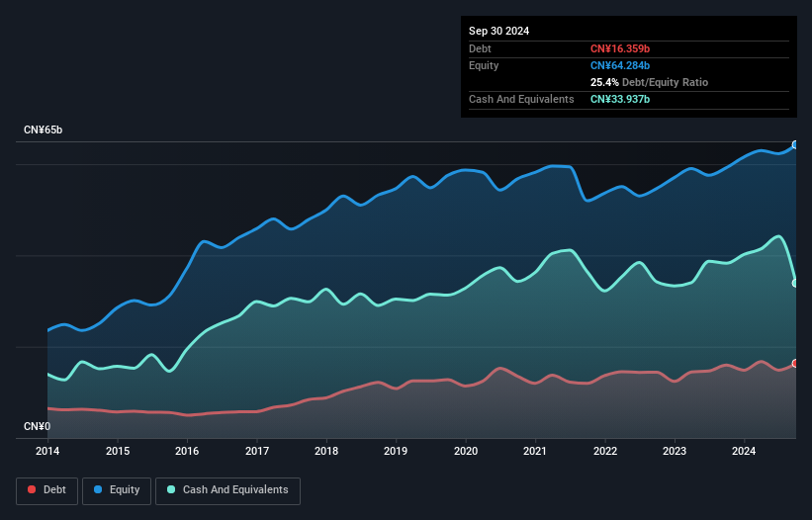The image size is (812, 520).
Task: Click the CN¥65b y-axis label
Action: (44, 130)
